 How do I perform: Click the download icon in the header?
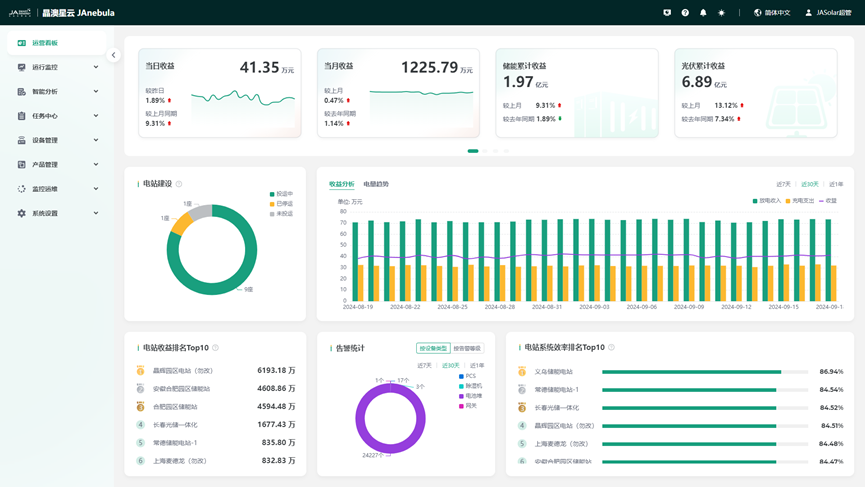(x=667, y=13)
